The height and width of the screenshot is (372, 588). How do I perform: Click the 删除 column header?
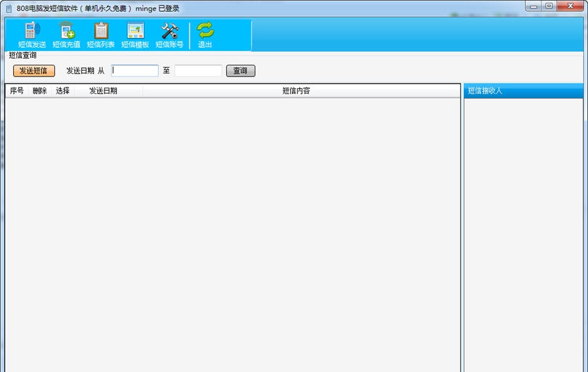(x=40, y=91)
